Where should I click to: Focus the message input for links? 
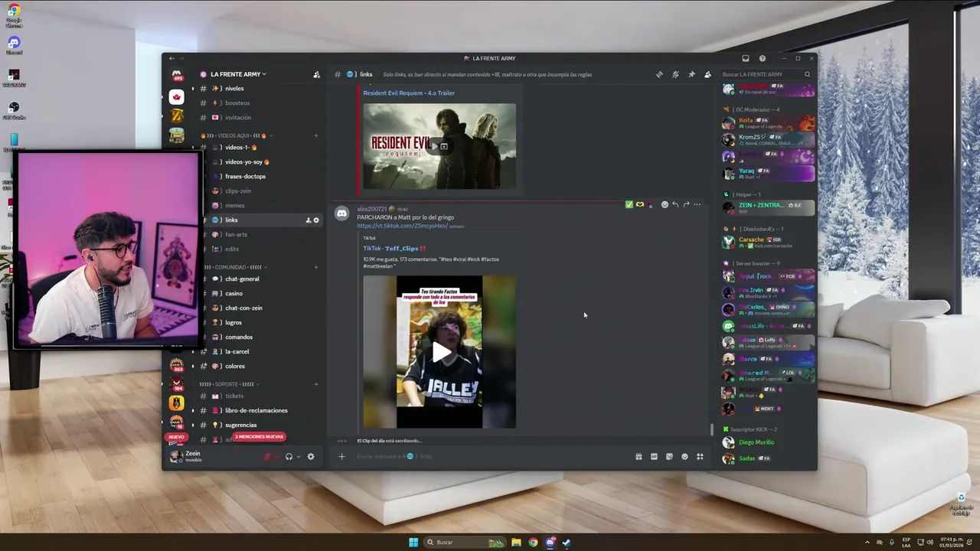[x=490, y=457]
